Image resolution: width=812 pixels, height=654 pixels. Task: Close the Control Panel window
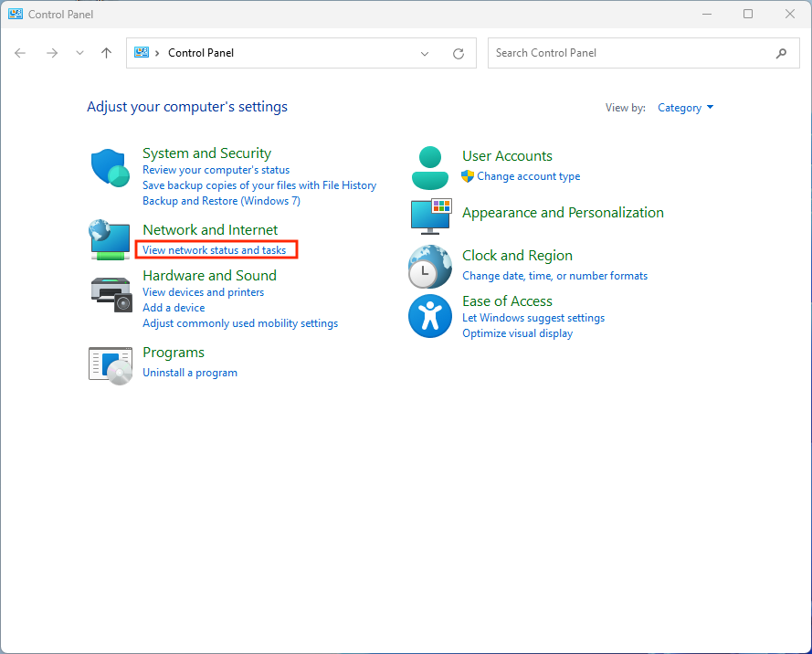790,14
